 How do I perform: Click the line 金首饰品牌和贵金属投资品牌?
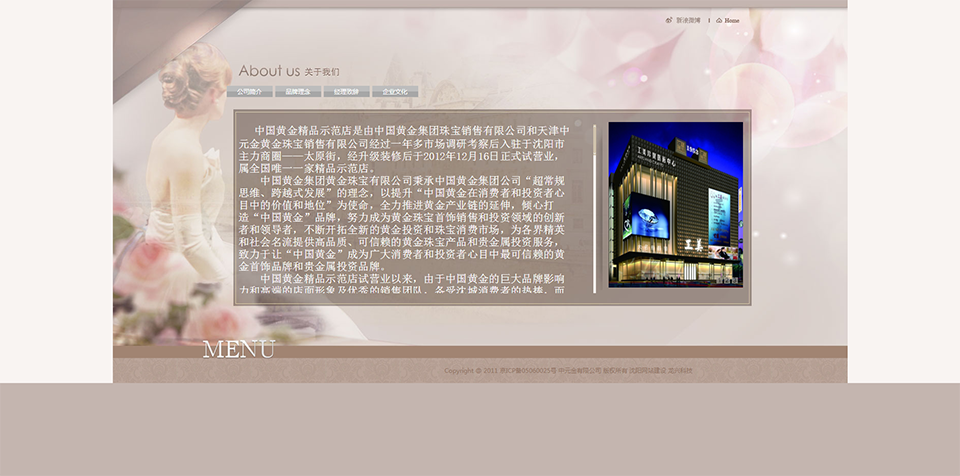coord(313,267)
